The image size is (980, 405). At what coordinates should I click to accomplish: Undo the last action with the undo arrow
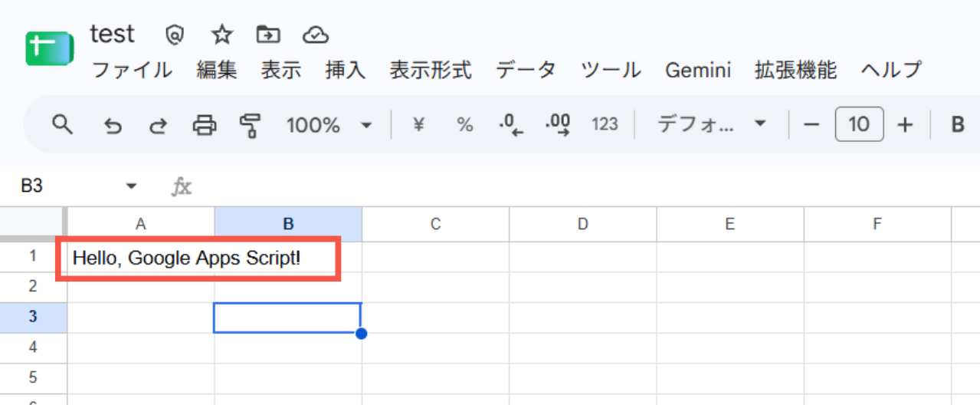113,125
